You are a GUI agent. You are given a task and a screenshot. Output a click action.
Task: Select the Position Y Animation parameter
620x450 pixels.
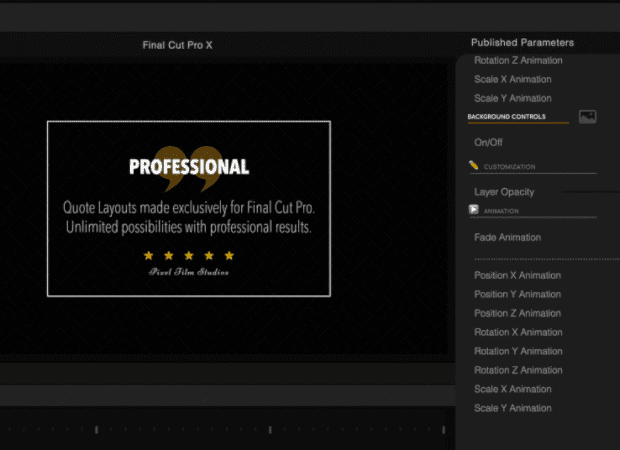pyautogui.click(x=518, y=294)
